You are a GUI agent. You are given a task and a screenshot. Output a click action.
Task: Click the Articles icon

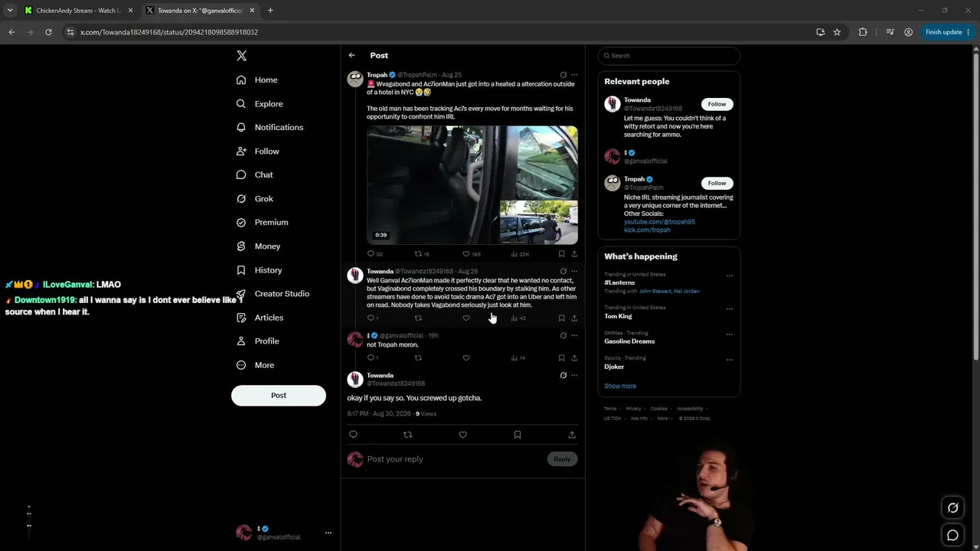pyautogui.click(x=241, y=318)
